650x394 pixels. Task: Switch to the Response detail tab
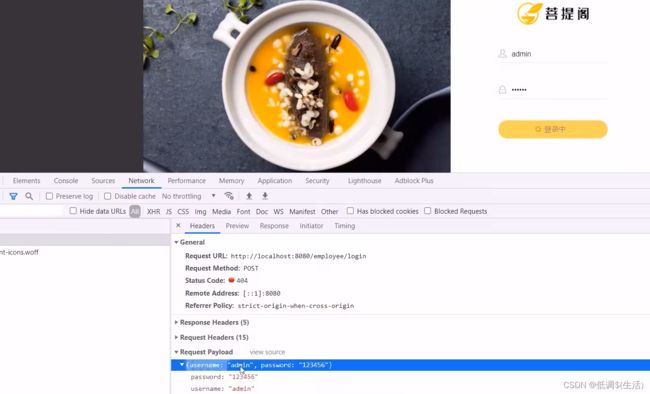[x=274, y=226]
